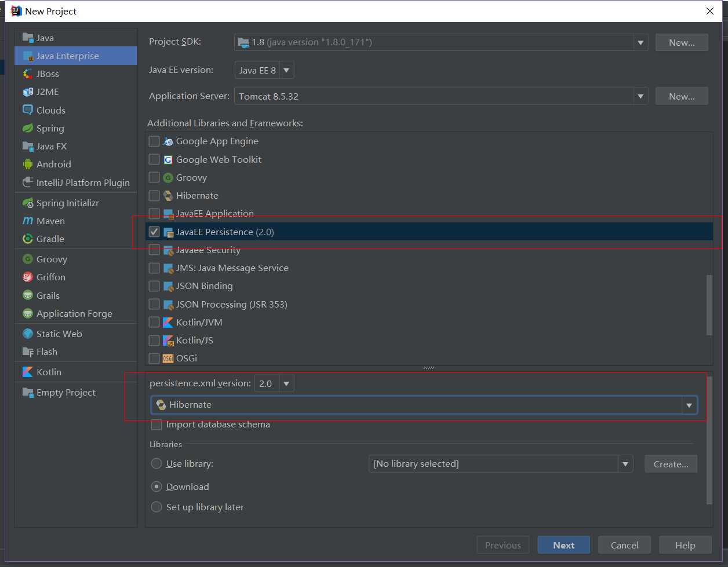Click the Hibernate icon in frameworks list

[168, 196]
